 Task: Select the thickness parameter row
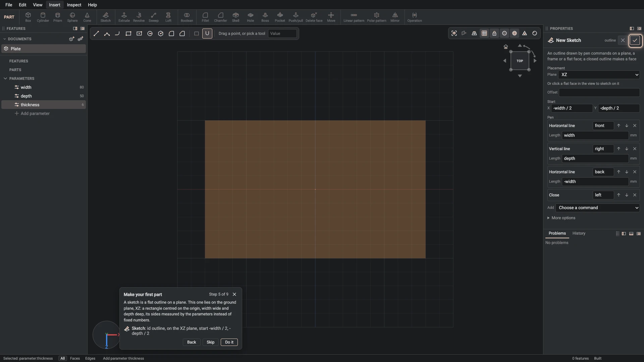pos(44,105)
